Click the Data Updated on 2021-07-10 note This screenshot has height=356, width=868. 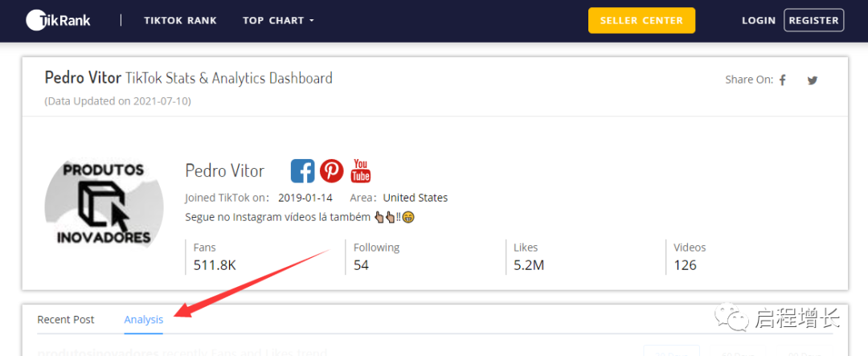(x=118, y=101)
